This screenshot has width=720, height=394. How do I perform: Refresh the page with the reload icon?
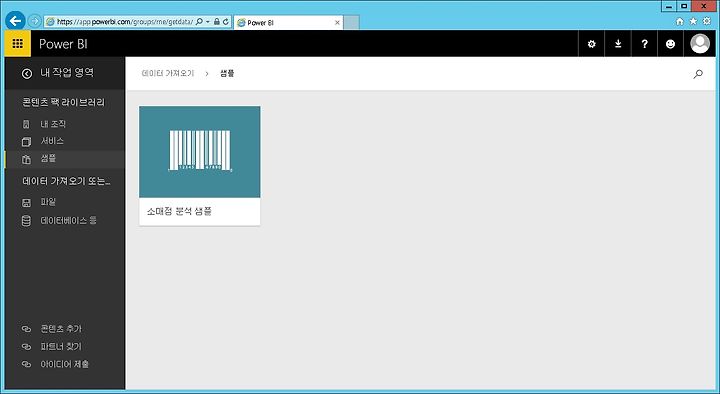[x=226, y=22]
